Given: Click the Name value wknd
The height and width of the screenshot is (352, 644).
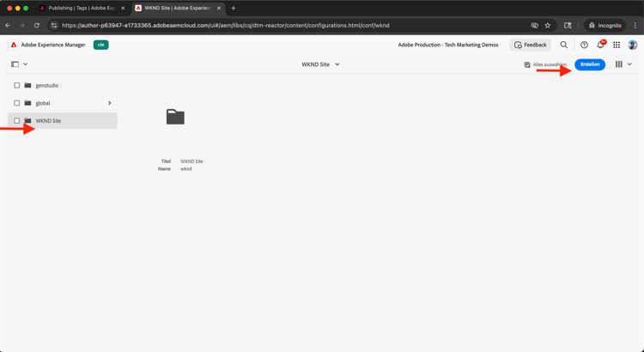Looking at the screenshot, I should pos(186,169).
